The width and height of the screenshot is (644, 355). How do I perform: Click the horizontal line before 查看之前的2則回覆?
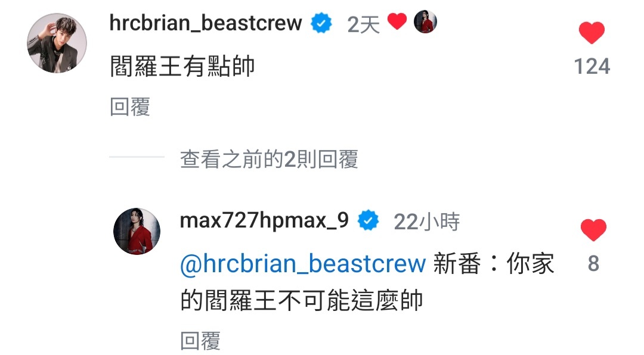click(137, 157)
